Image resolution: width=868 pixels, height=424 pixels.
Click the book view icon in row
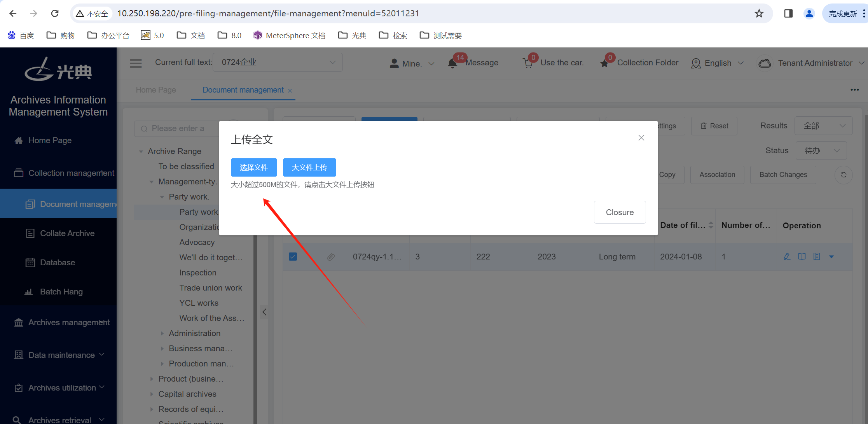click(x=802, y=257)
